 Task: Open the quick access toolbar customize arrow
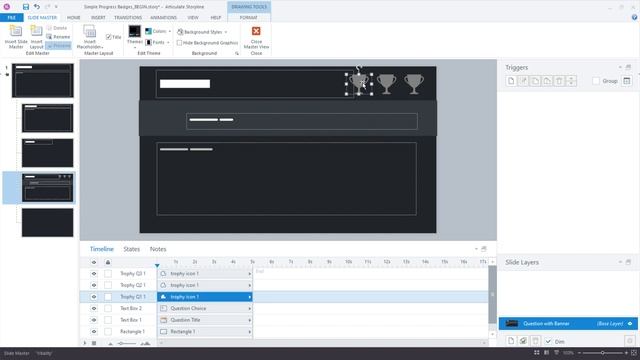(x=56, y=7)
